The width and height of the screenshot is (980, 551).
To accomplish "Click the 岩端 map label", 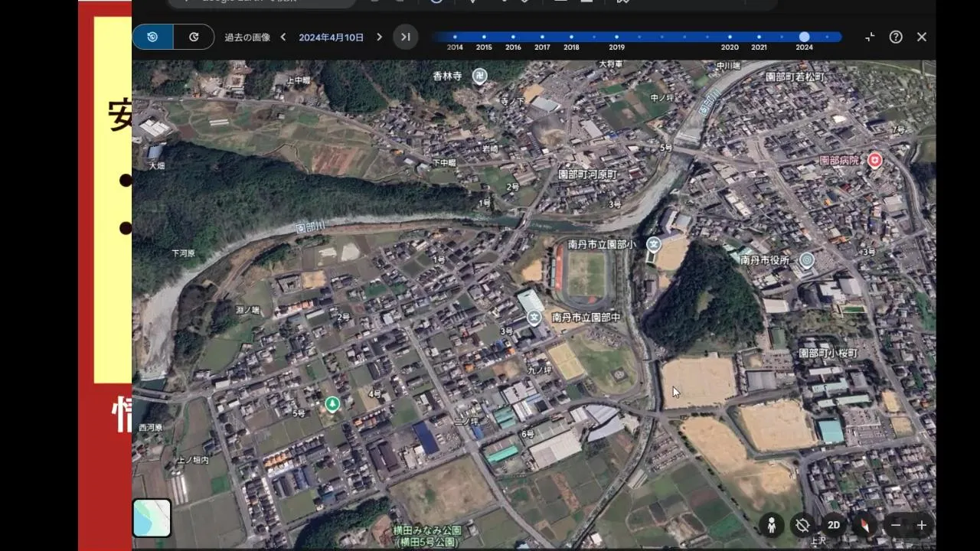I will (x=489, y=148).
